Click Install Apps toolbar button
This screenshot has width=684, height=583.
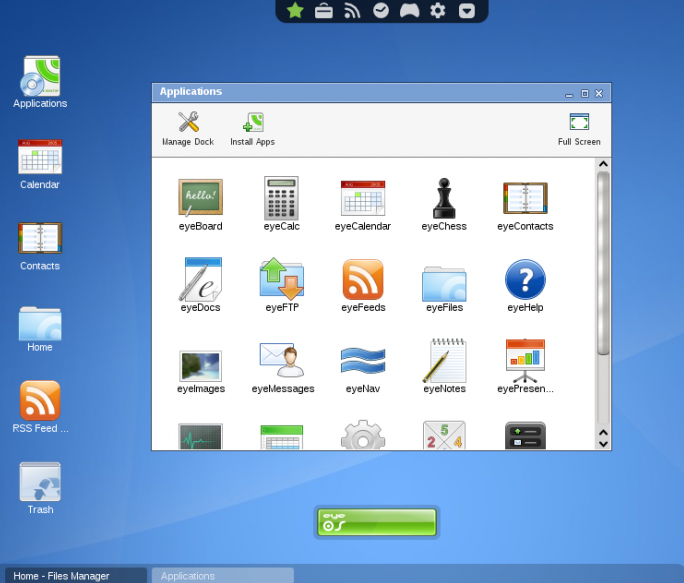click(252, 128)
